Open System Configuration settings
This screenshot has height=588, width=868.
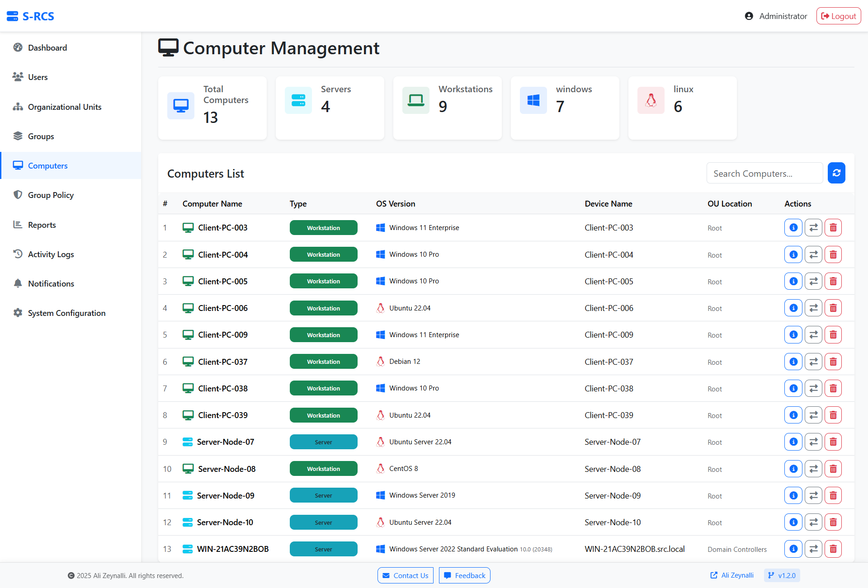tap(66, 313)
